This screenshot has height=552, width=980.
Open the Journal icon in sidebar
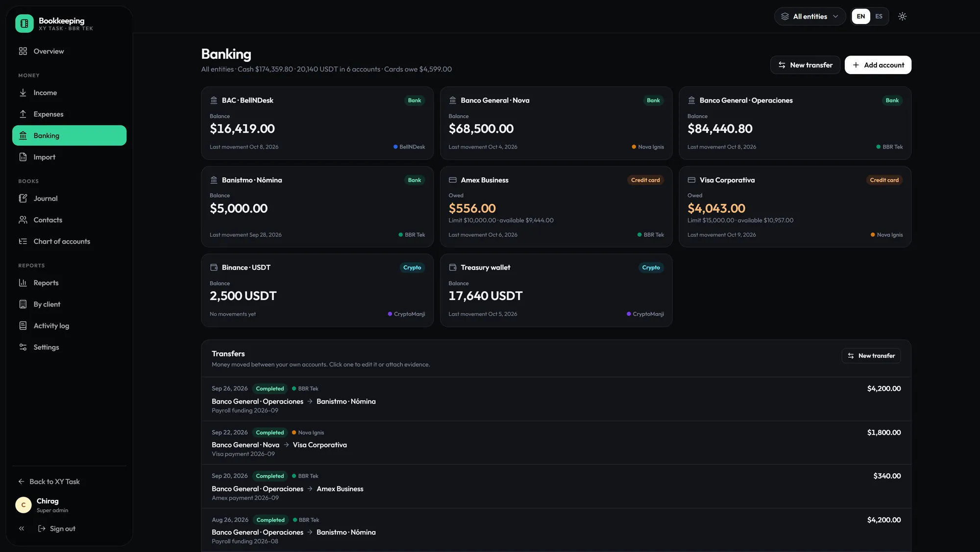click(23, 199)
